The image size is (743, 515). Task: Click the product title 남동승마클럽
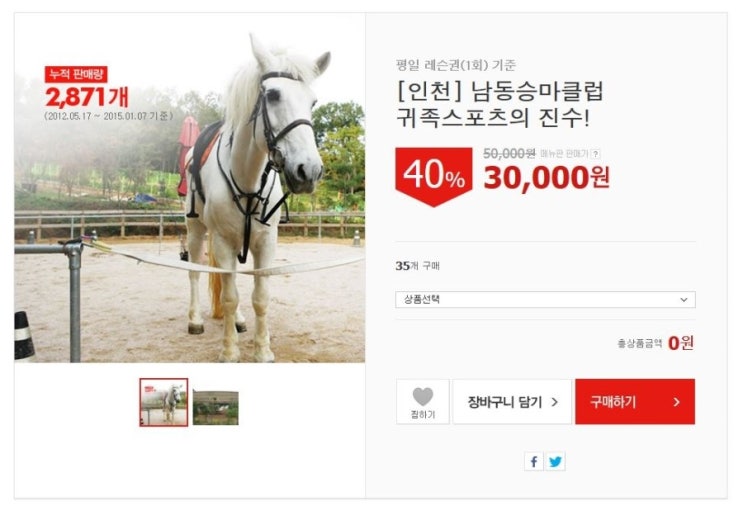click(x=537, y=92)
